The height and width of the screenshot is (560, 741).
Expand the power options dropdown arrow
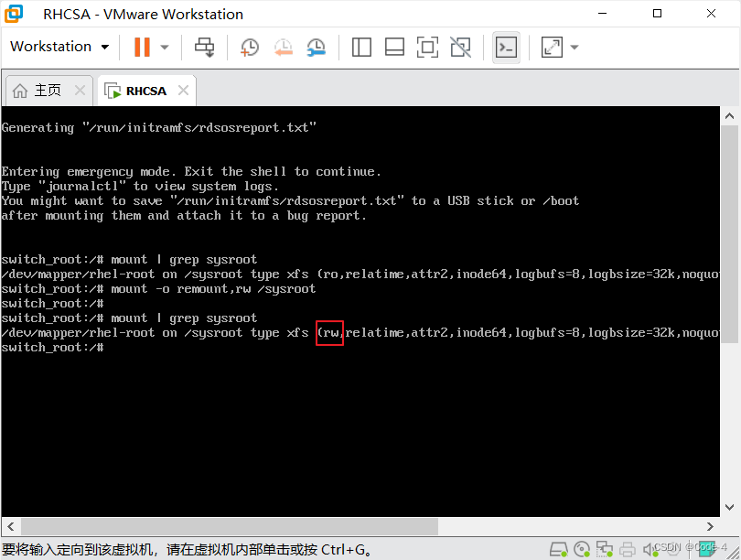click(165, 47)
